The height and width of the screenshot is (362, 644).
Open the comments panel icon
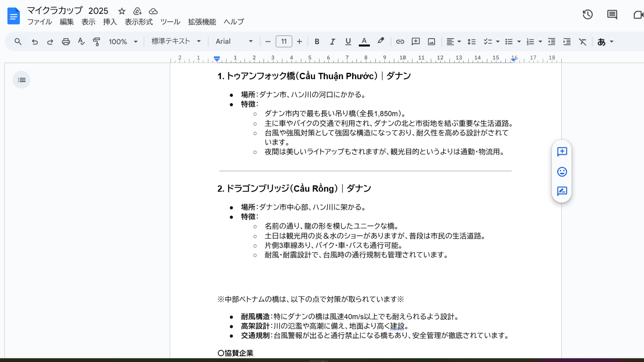tap(612, 15)
